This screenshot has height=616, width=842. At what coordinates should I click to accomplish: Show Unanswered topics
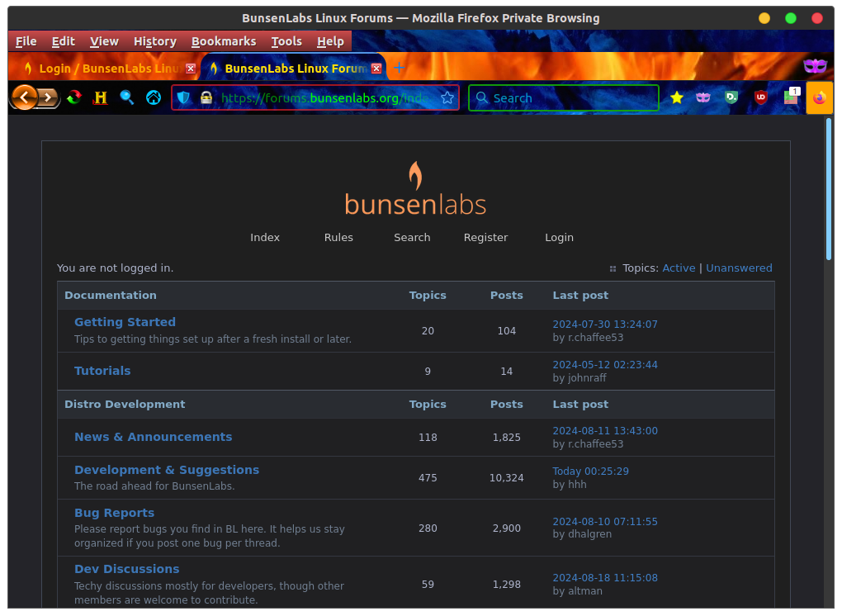(x=739, y=268)
